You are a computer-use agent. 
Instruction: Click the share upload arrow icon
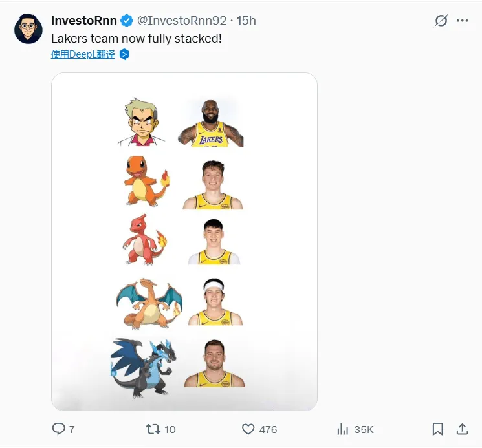tap(462, 429)
